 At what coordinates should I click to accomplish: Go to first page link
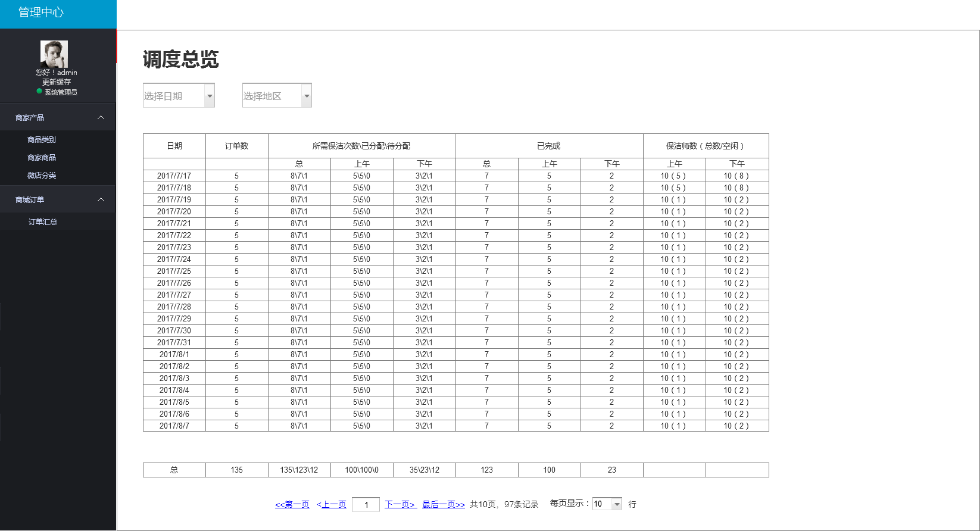click(x=292, y=505)
